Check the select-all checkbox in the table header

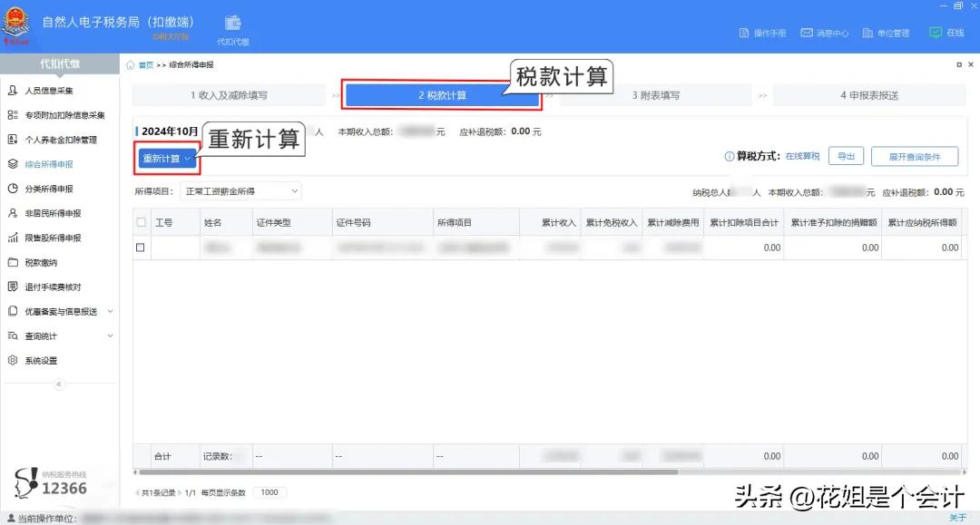pyautogui.click(x=142, y=221)
